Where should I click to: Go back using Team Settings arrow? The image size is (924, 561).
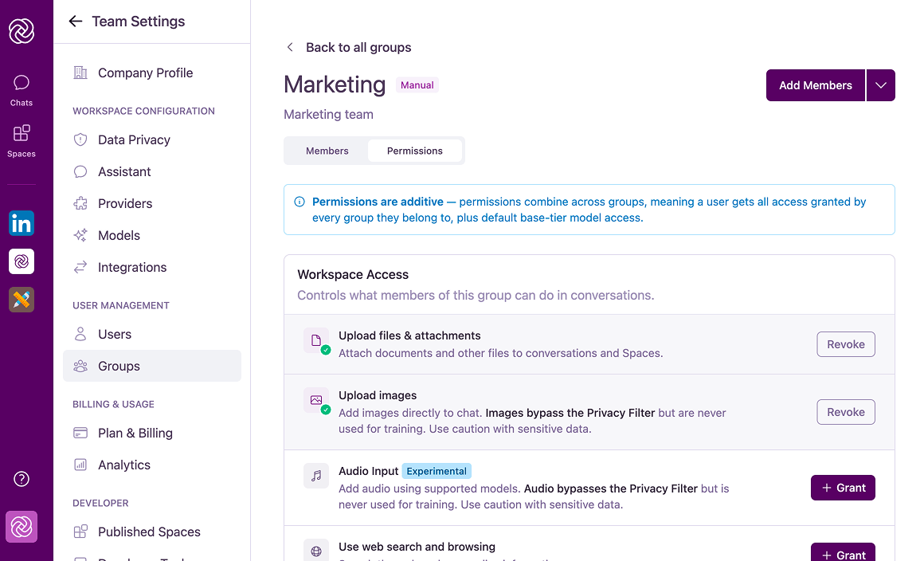76,22
